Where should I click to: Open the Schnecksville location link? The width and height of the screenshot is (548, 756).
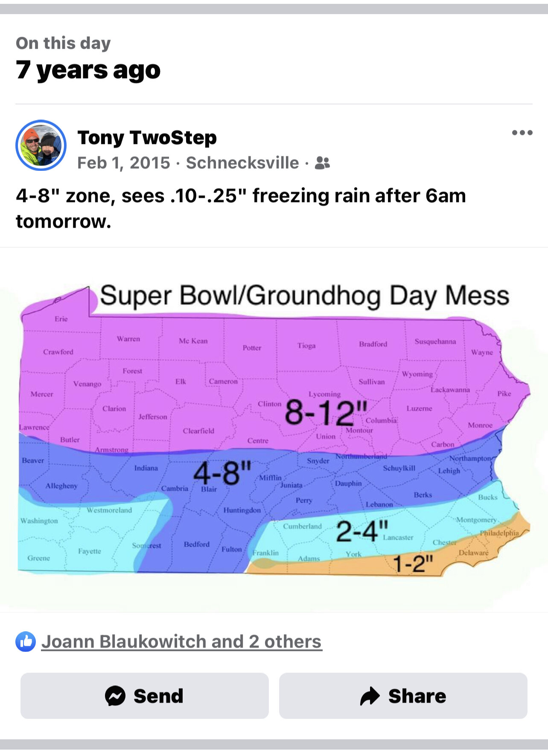click(242, 163)
